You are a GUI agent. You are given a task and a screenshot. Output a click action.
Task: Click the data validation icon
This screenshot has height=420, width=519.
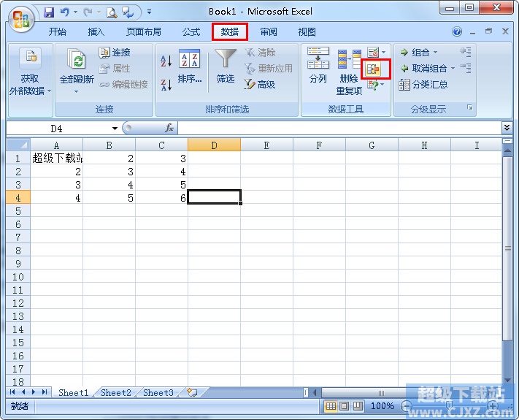(x=373, y=53)
